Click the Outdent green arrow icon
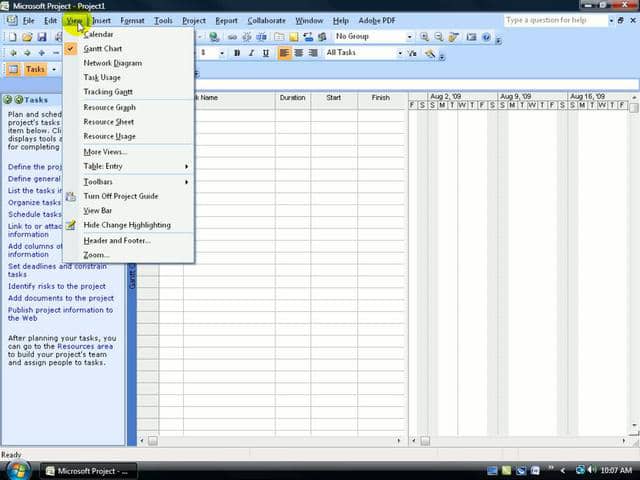This screenshot has width=640, height=480. [13, 53]
